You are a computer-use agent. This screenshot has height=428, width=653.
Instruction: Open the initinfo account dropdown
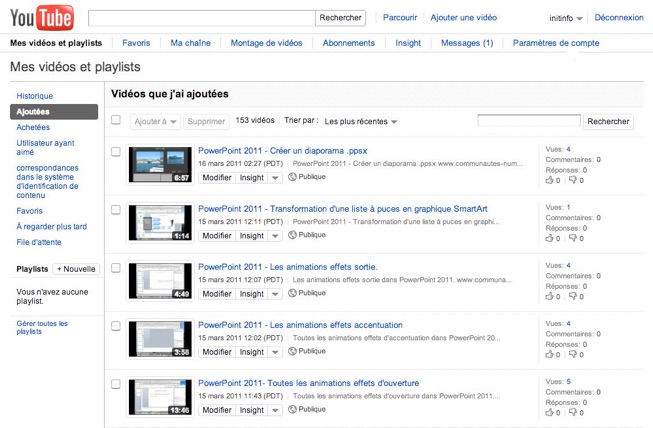[x=566, y=18]
